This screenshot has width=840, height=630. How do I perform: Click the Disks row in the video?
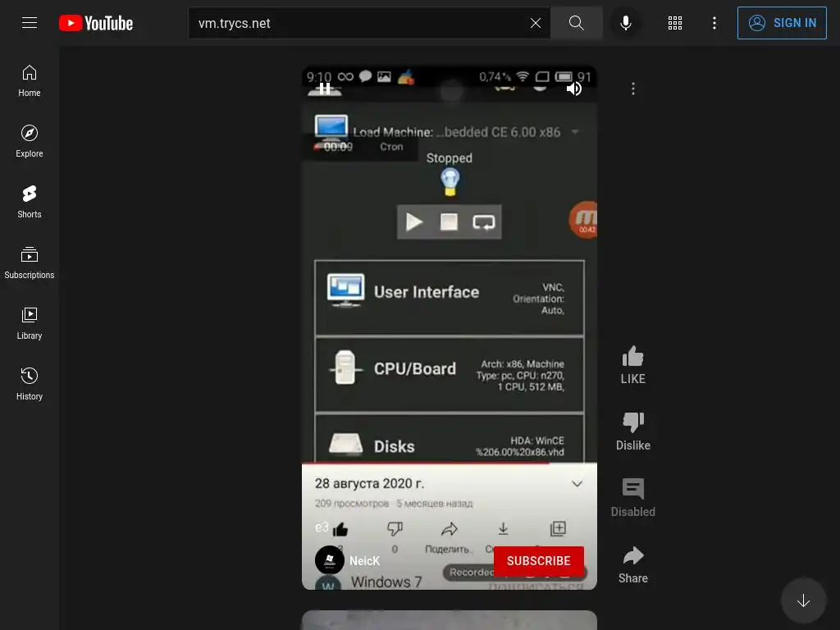pos(449,438)
